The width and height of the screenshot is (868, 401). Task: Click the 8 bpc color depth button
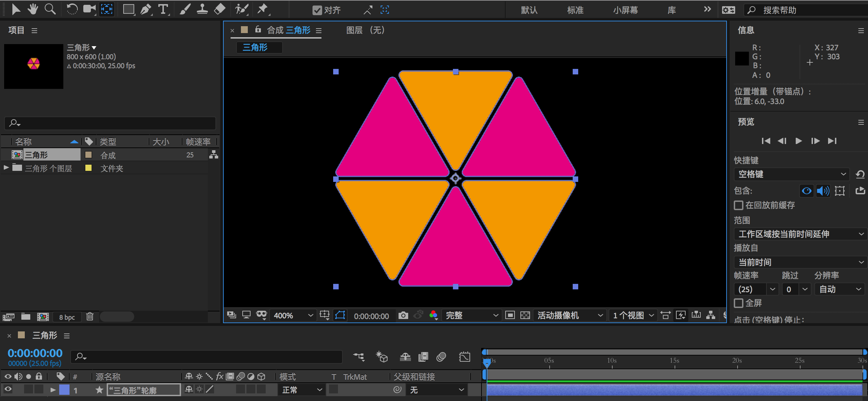67,317
